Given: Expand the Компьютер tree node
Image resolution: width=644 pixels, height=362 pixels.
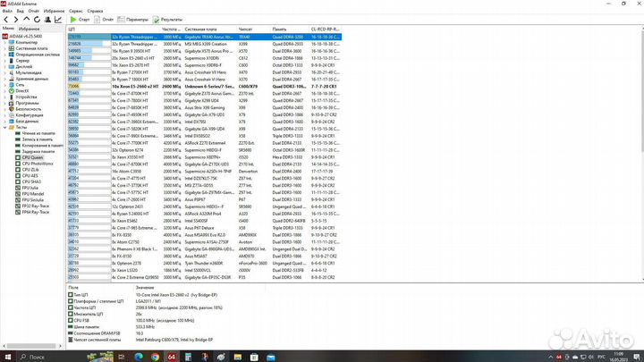Looking at the screenshot, I should pyautogui.click(x=5, y=42).
